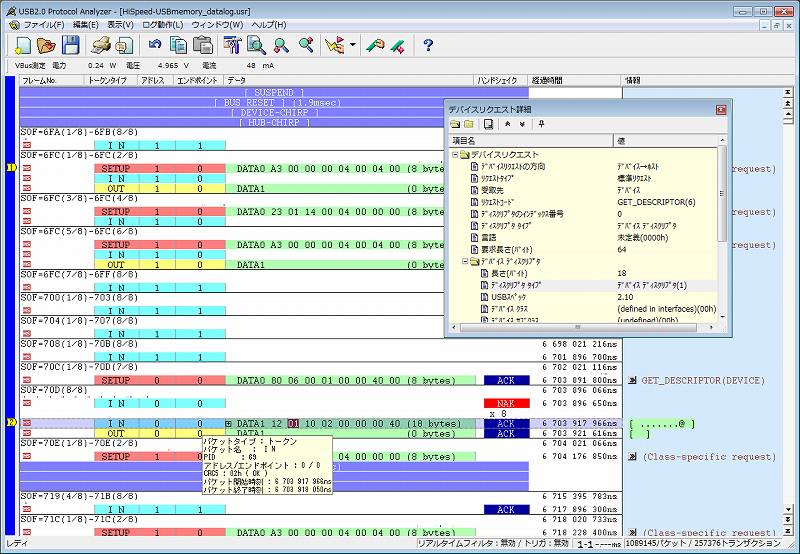This screenshot has height=554, width=800.
Task: Click the 経過時間 column header
Action: click(x=575, y=80)
